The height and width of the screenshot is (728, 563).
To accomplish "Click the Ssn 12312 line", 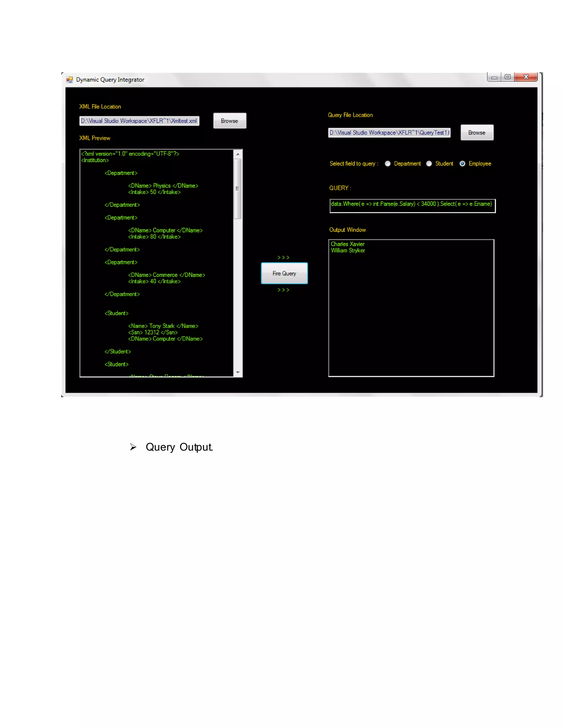I will [x=153, y=332].
